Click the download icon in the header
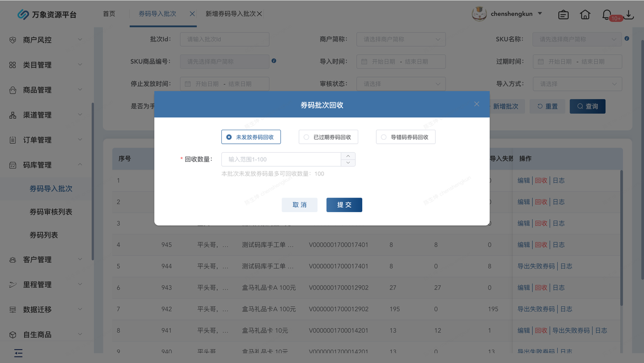 pos(629,15)
